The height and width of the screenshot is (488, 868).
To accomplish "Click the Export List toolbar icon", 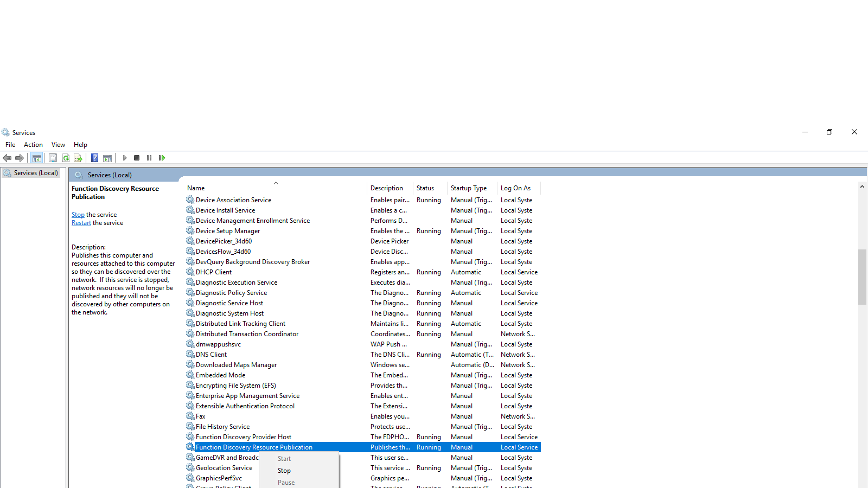I will [x=78, y=158].
